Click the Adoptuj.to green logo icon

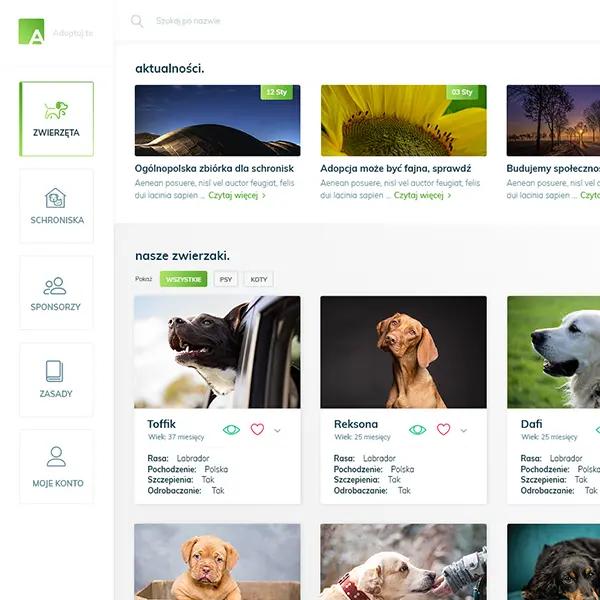point(31,32)
